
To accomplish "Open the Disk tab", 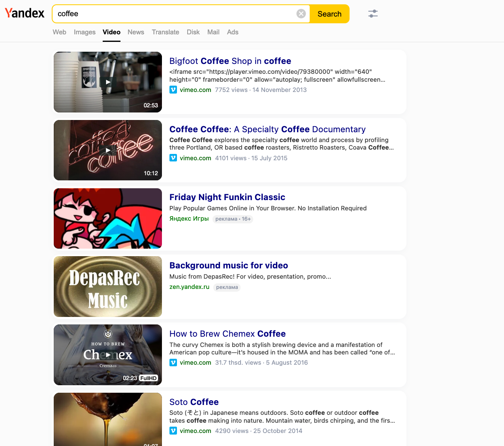I will pyautogui.click(x=193, y=32).
